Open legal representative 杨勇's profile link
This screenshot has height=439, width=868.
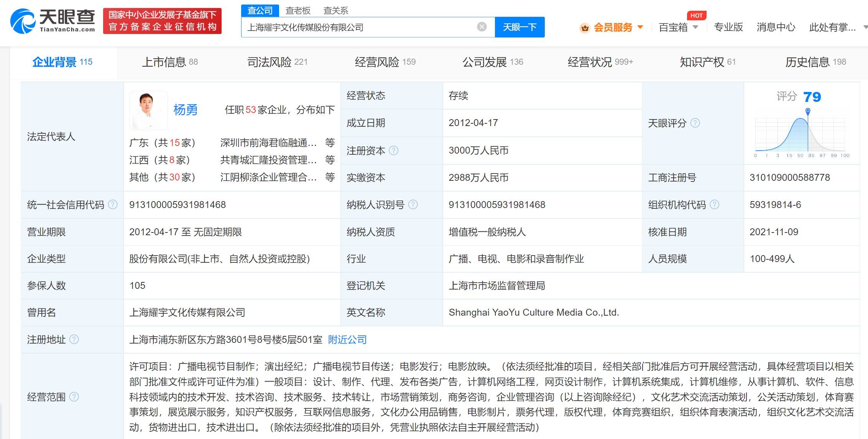[x=185, y=110]
